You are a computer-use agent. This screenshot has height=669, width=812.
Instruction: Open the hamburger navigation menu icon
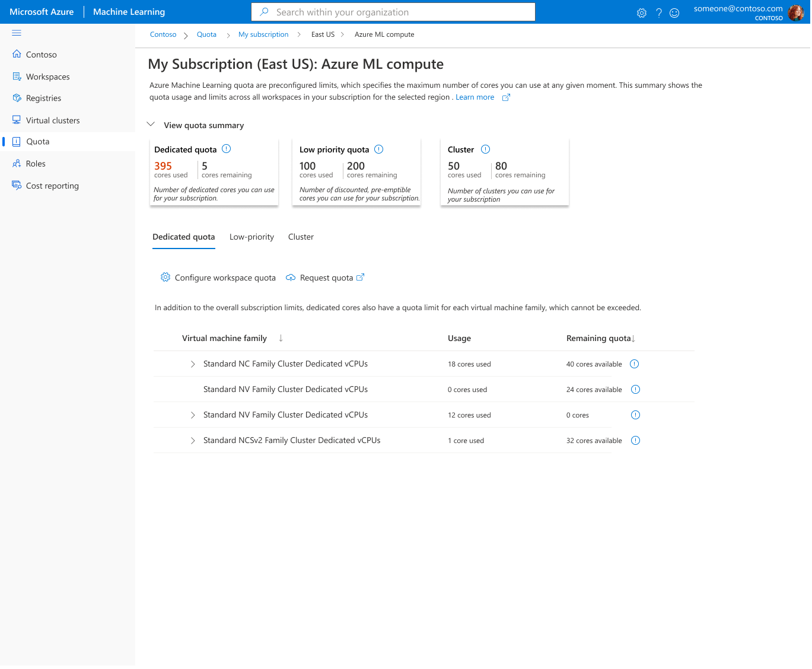click(x=17, y=33)
